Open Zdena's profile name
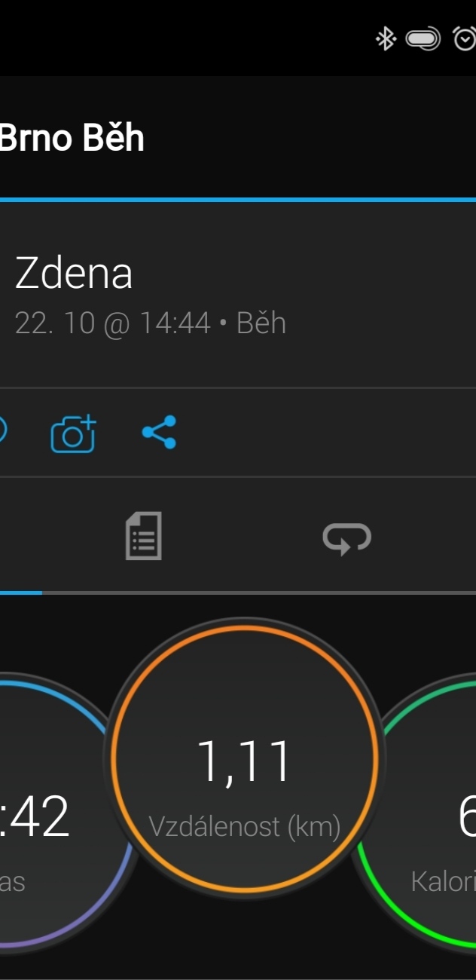 (74, 273)
